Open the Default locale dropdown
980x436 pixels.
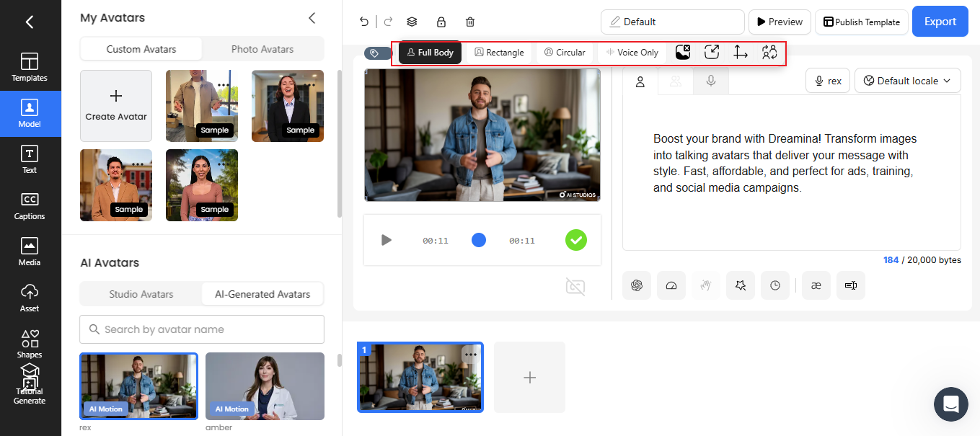[907, 81]
